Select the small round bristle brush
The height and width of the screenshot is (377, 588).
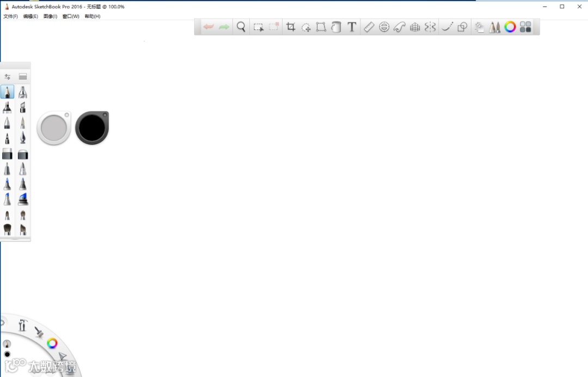click(x=7, y=215)
